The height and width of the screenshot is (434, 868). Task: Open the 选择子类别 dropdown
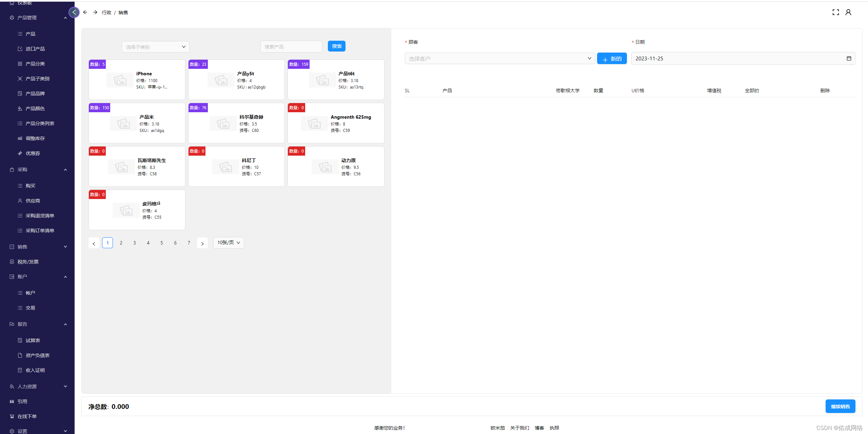click(x=155, y=47)
